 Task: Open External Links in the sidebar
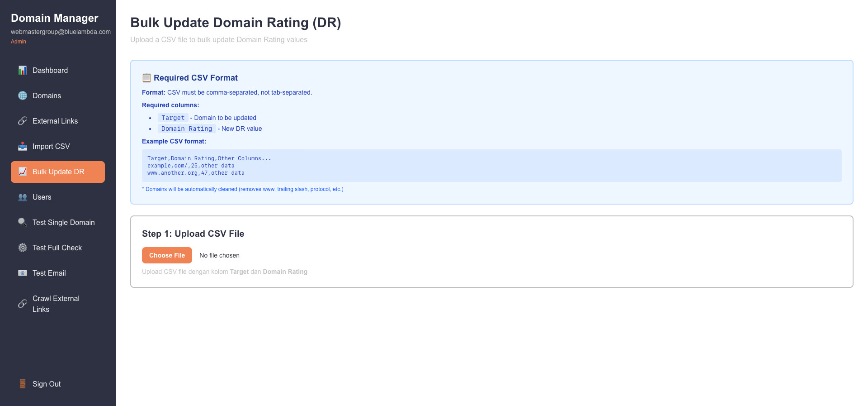coord(58,121)
